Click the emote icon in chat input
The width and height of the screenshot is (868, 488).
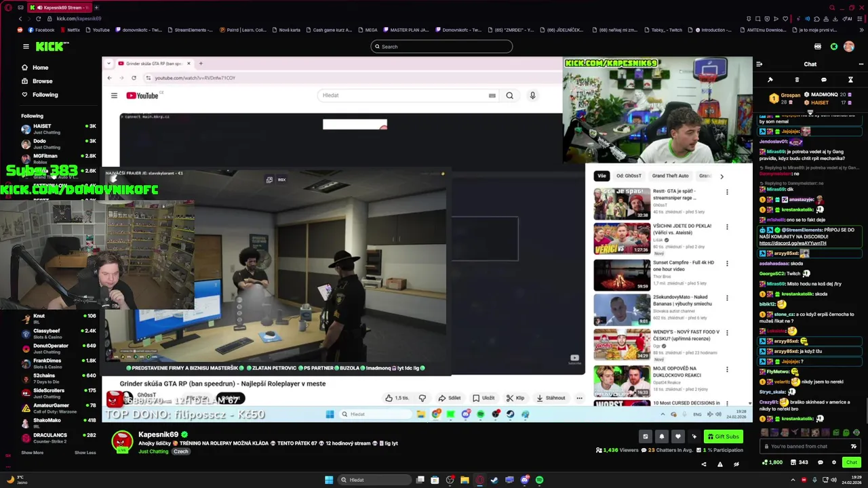[853, 447]
